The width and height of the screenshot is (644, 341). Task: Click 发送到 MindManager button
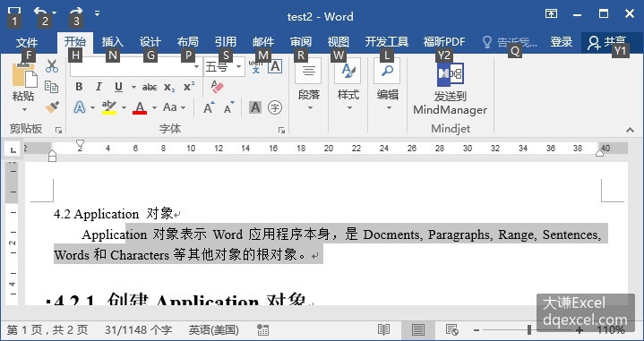(x=451, y=88)
